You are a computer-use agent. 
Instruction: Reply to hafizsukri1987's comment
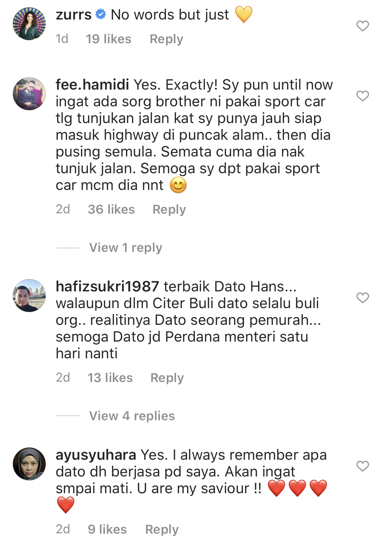click(x=167, y=378)
